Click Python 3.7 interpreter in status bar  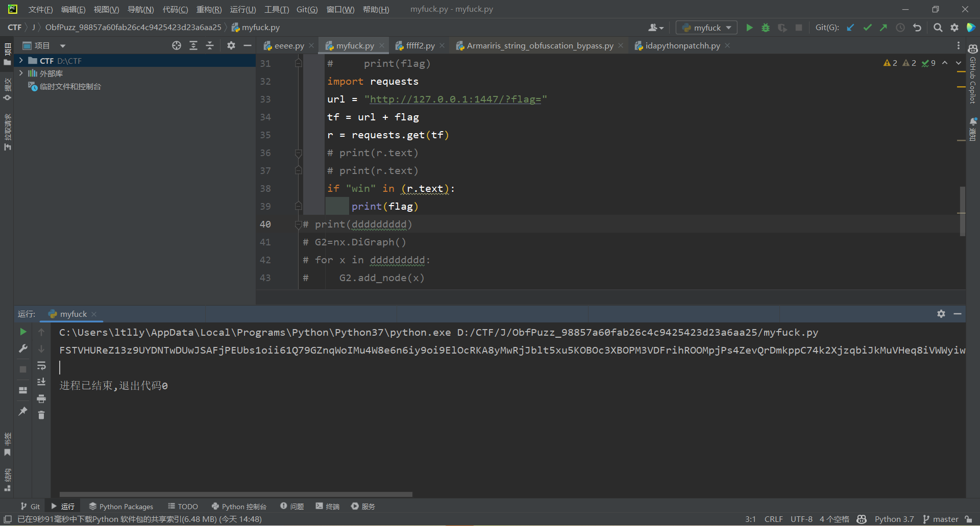pos(894,519)
